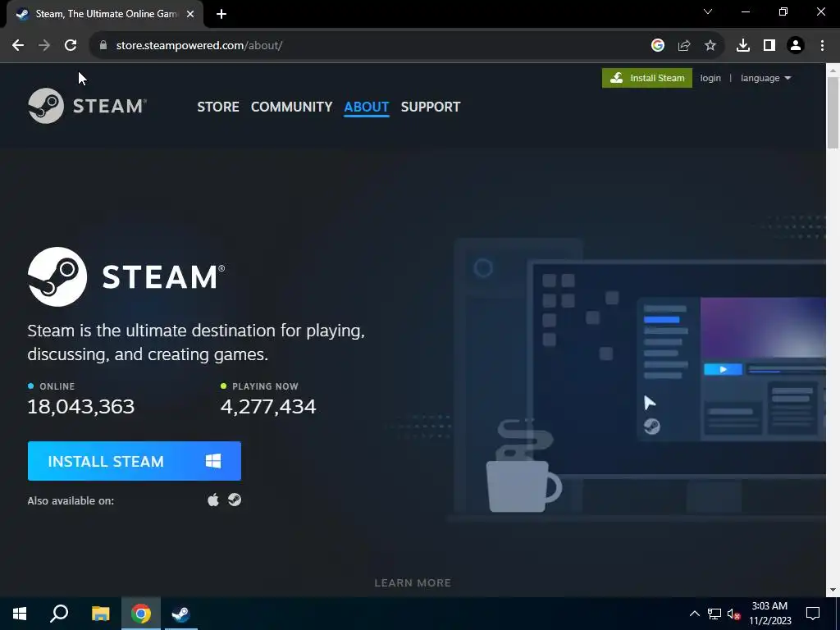840x630 pixels.
Task: Open the STORE navigation menu
Action: click(218, 107)
